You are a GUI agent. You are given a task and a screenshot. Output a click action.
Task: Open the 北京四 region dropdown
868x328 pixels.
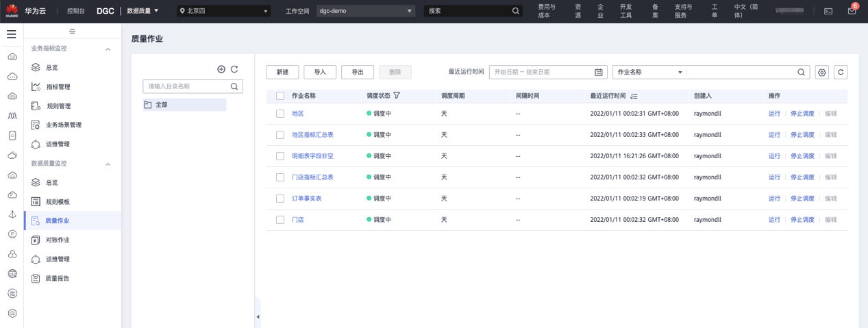point(224,11)
